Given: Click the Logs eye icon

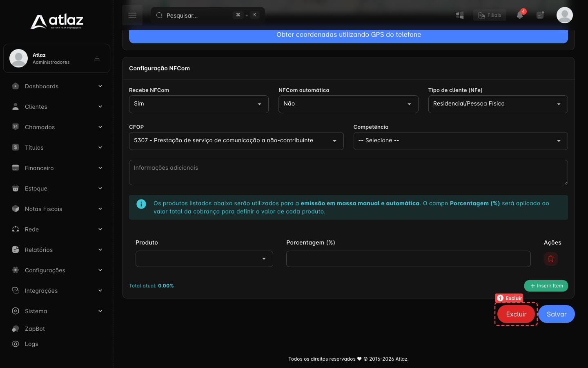Looking at the screenshot, I should [x=16, y=344].
